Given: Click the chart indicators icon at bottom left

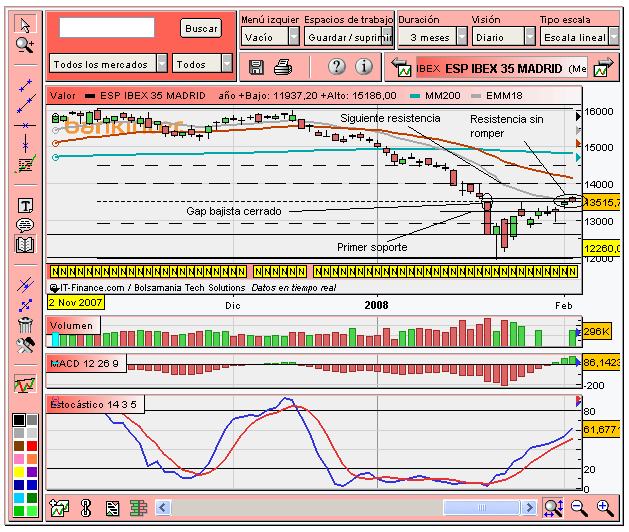Looking at the screenshot, I should click(59, 508).
